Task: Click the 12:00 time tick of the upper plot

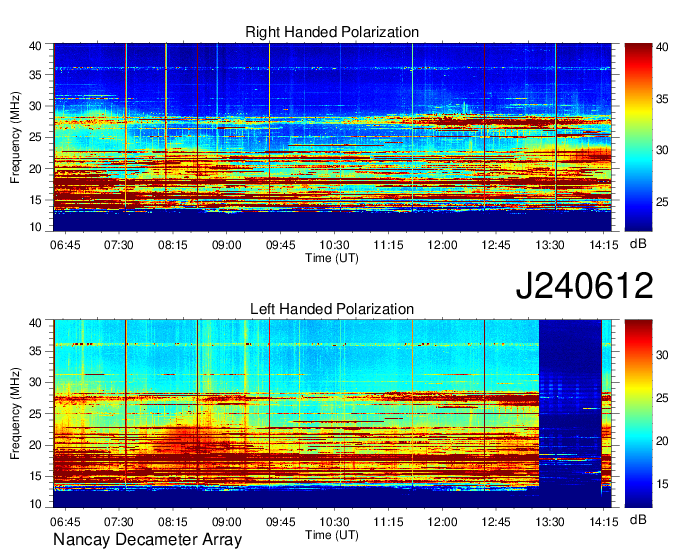Action: [442, 245]
